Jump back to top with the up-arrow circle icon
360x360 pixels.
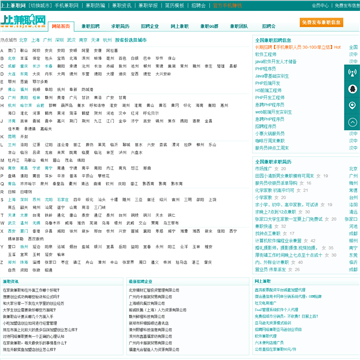click(352, 122)
